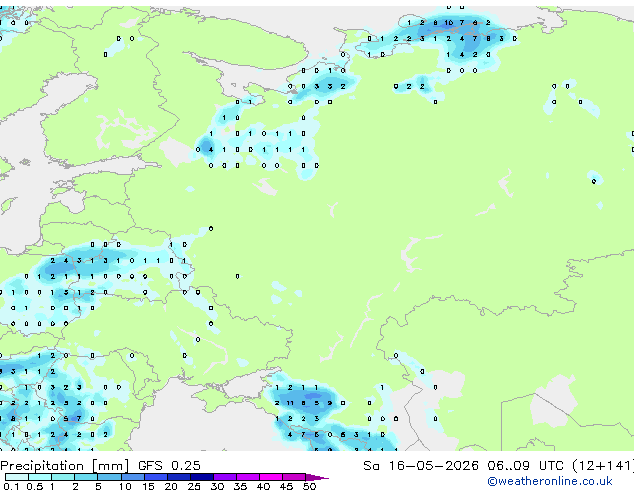Click the legend label '0.5'
The width and height of the screenshot is (634, 490).
tap(35, 486)
